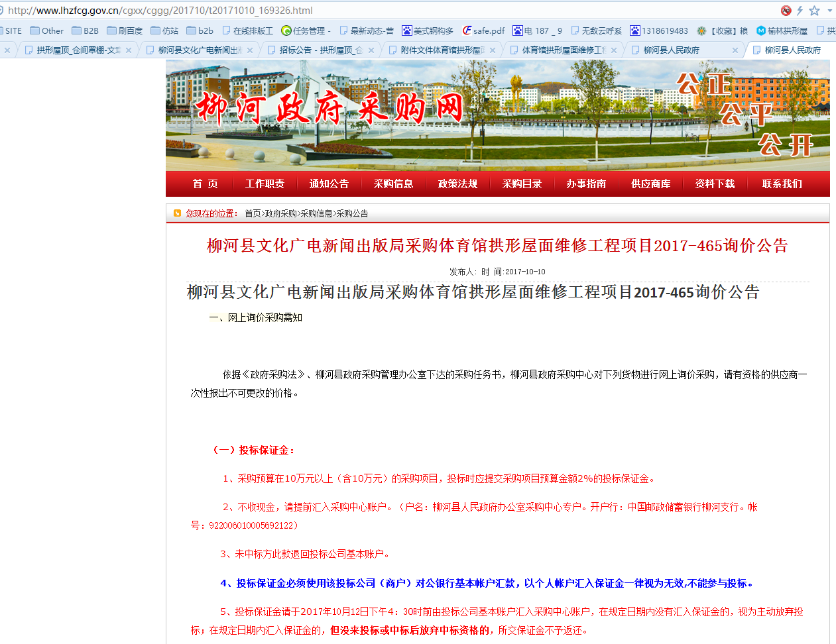Close the inactive 柳河县人民政府 tab
Image resolution: width=836 pixels, height=644 pixels.
coord(735,50)
